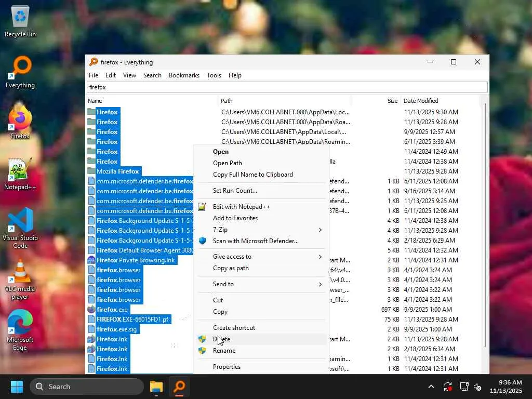532x399 pixels.
Task: Open the View menu
Action: [129, 75]
